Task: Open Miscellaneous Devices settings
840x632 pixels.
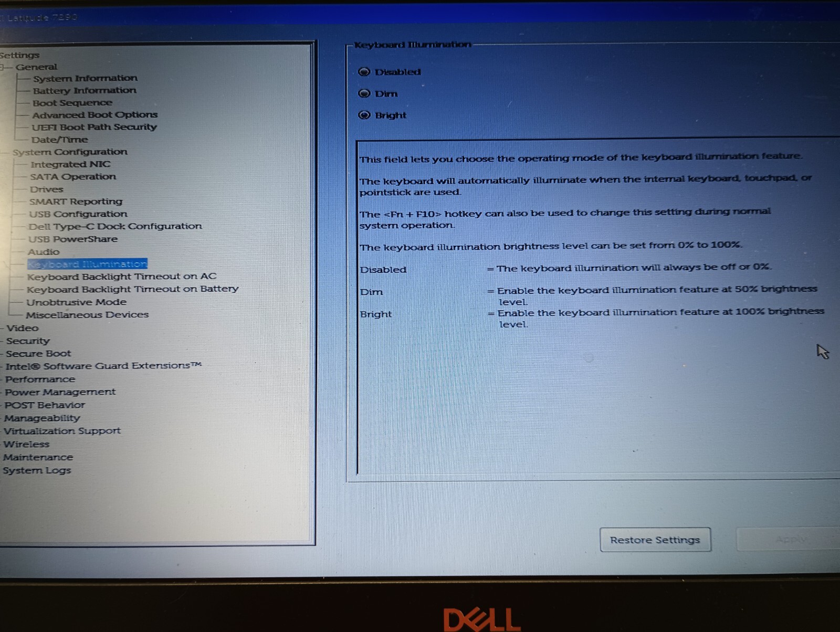Action: (87, 315)
